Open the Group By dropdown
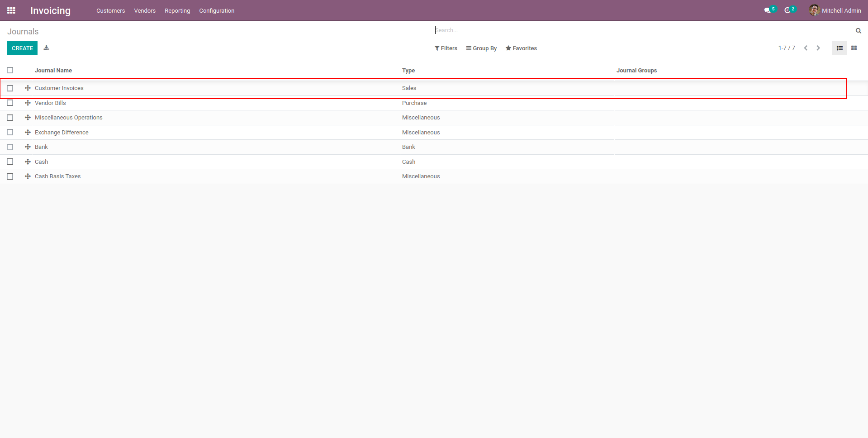 click(x=481, y=48)
